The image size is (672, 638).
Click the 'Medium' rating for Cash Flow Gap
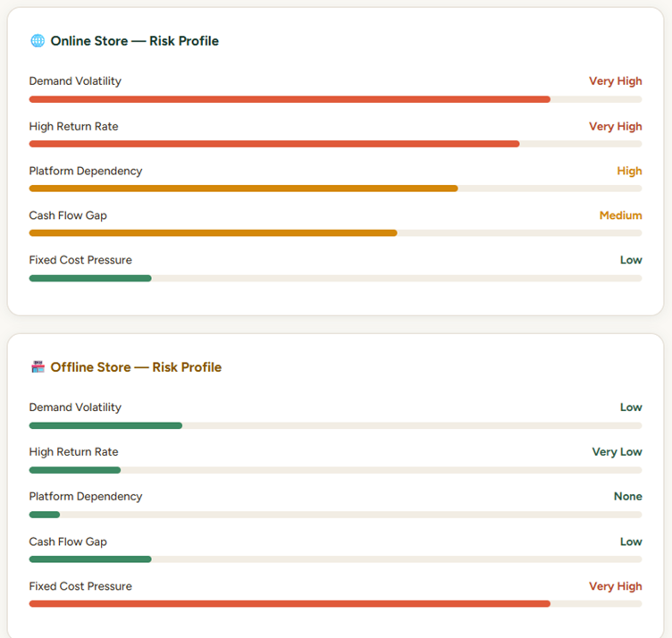pyautogui.click(x=620, y=215)
